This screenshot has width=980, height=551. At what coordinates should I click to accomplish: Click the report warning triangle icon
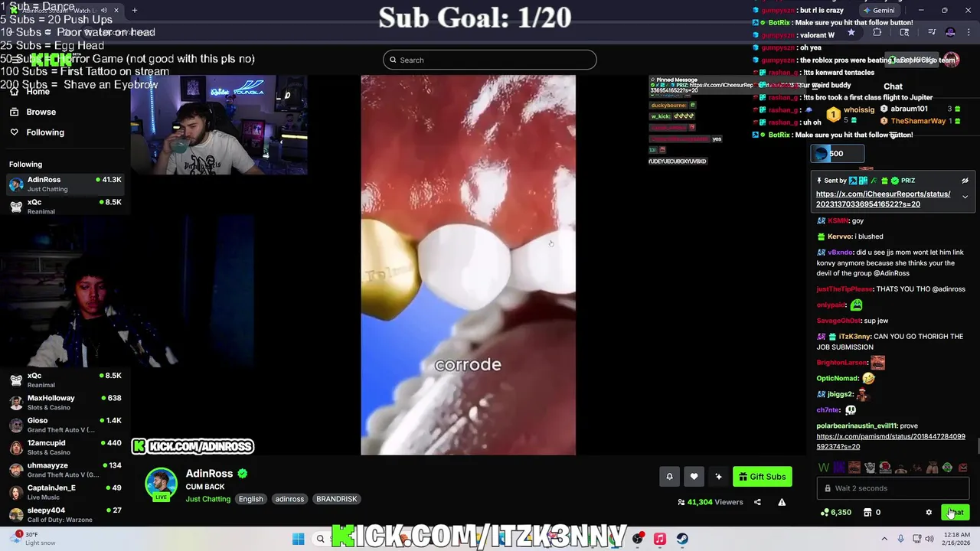point(782,502)
